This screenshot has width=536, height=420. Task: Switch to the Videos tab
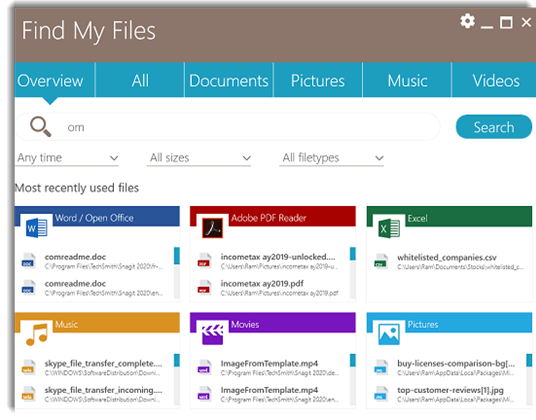[495, 81]
